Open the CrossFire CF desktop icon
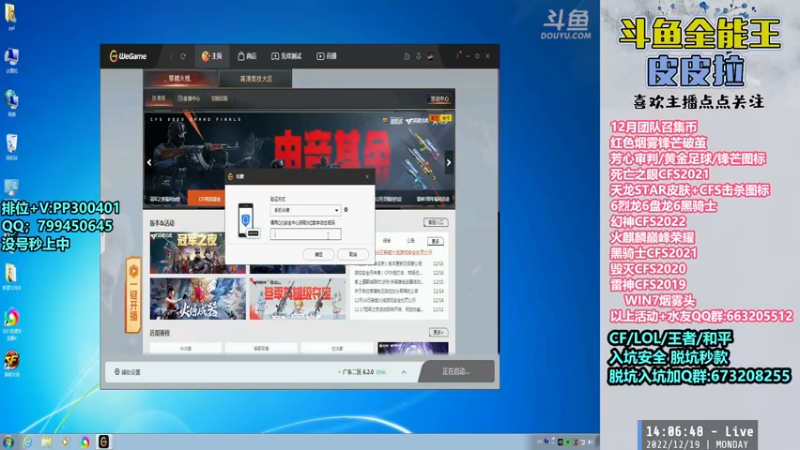This screenshot has width=800, height=450. [11, 363]
